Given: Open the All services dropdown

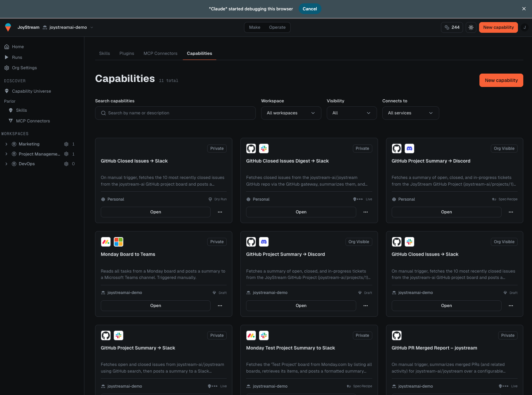Looking at the screenshot, I should (x=411, y=113).
